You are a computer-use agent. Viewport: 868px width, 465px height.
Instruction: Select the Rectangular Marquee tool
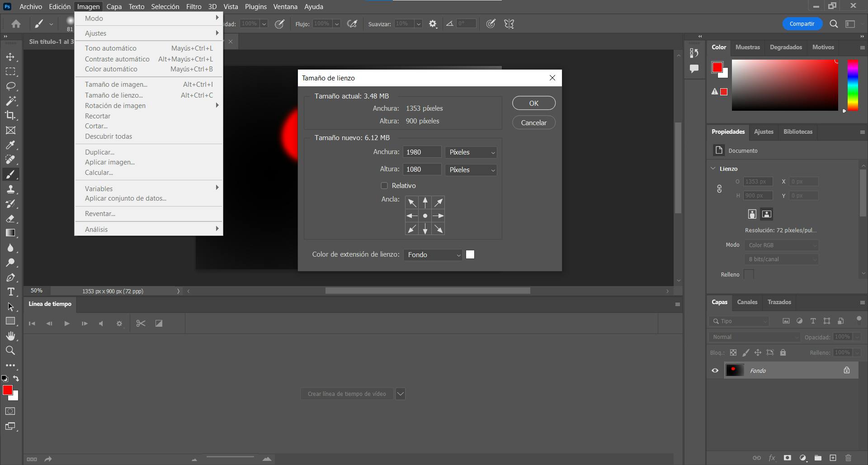point(10,71)
